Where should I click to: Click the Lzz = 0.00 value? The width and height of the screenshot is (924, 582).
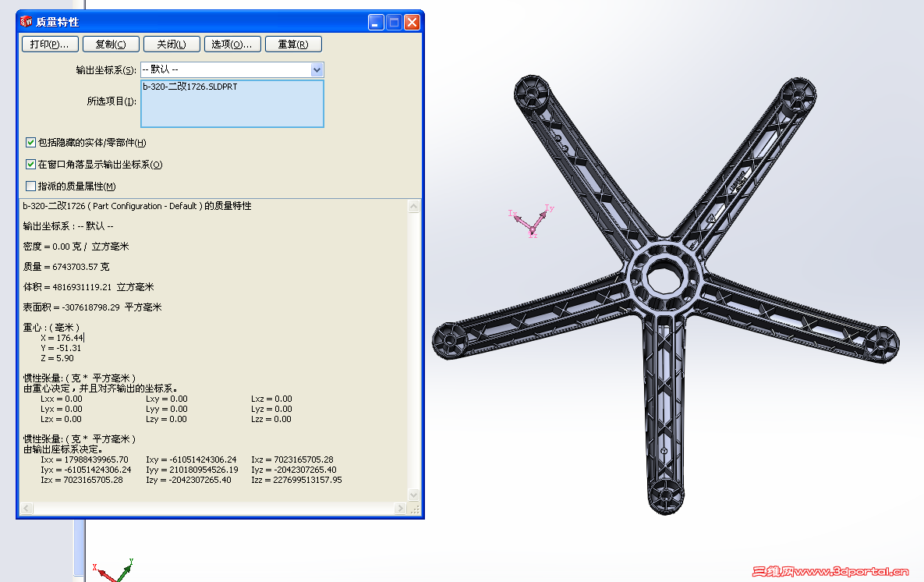click(x=271, y=419)
